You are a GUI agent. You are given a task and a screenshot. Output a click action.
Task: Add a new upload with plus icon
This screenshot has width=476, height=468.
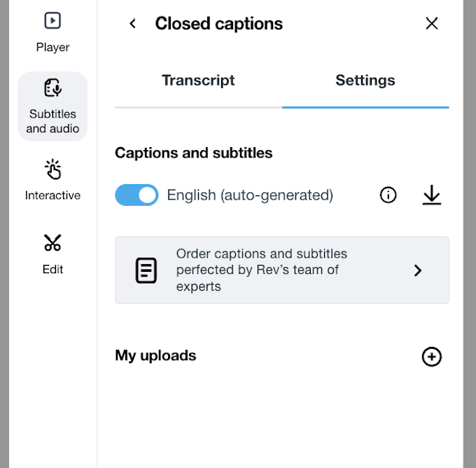pos(432,357)
